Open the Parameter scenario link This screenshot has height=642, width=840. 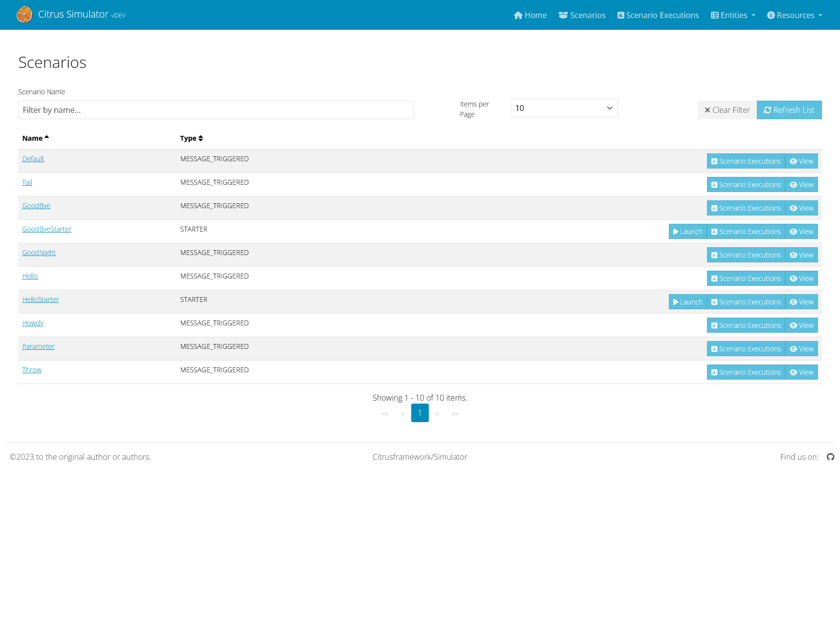(38, 346)
